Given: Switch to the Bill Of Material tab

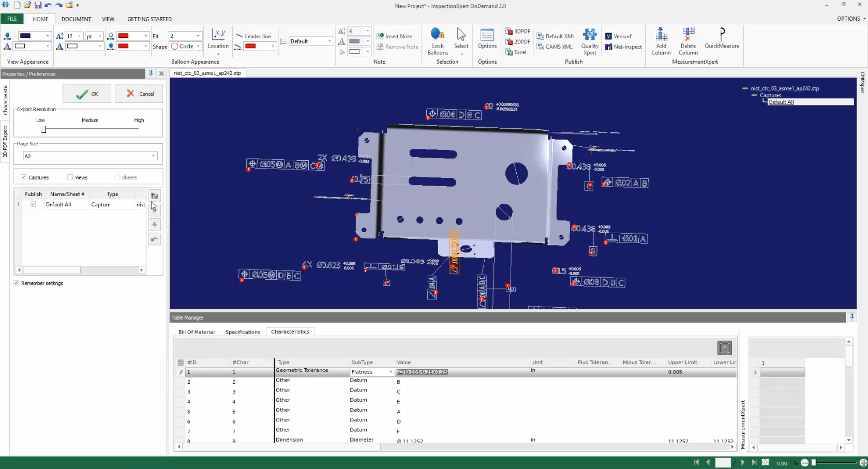Looking at the screenshot, I should coord(196,331).
